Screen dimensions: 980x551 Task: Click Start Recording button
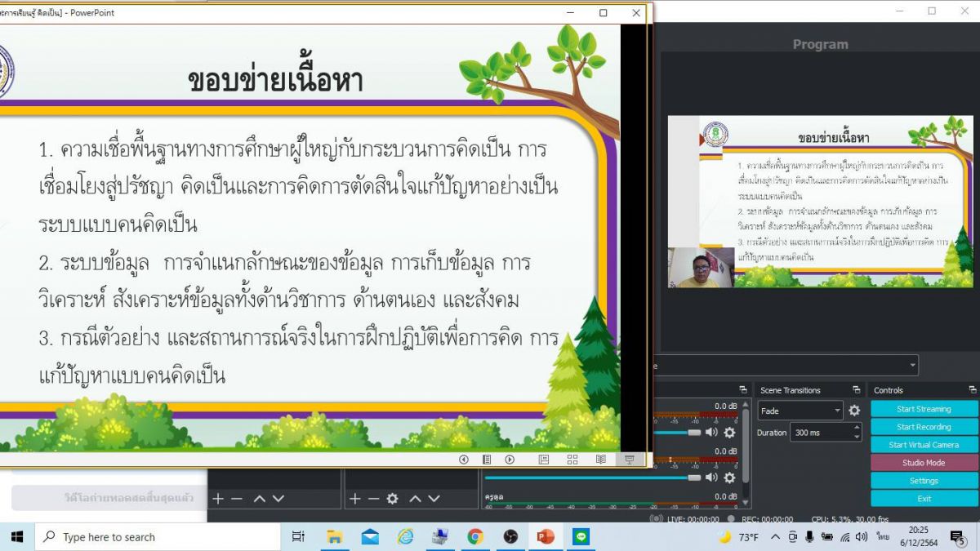(x=924, y=427)
